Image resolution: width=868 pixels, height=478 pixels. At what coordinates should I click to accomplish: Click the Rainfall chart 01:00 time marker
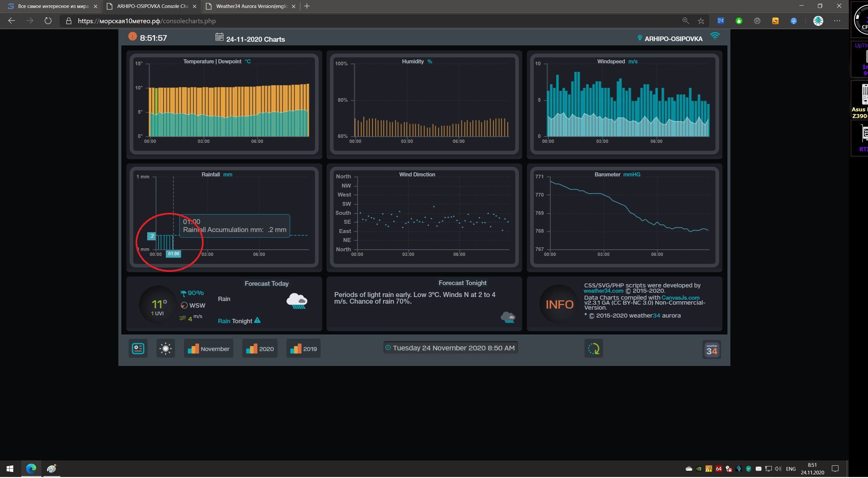click(173, 254)
